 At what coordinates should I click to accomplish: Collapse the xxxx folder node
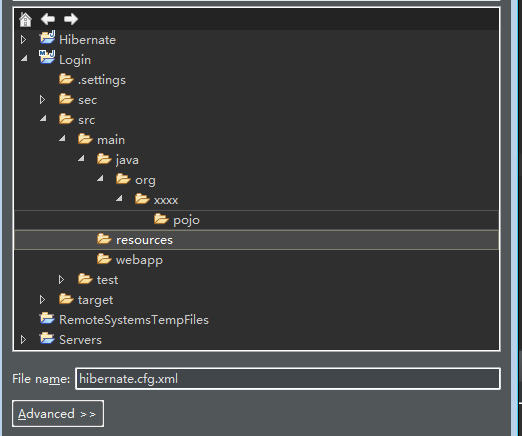pos(119,198)
